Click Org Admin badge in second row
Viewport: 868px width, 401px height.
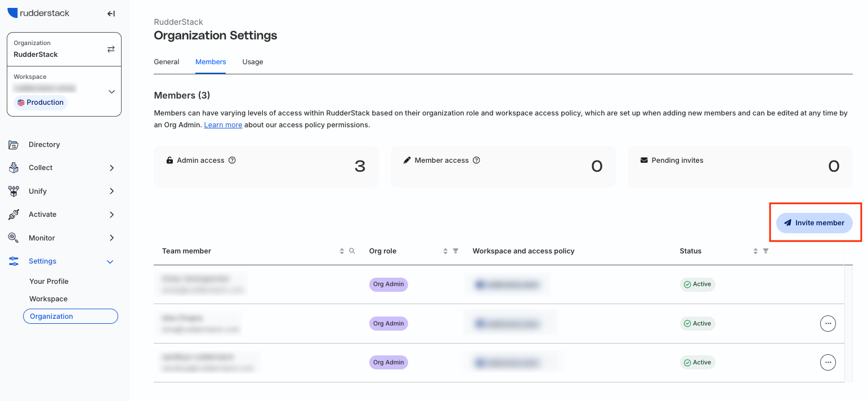[x=388, y=324]
